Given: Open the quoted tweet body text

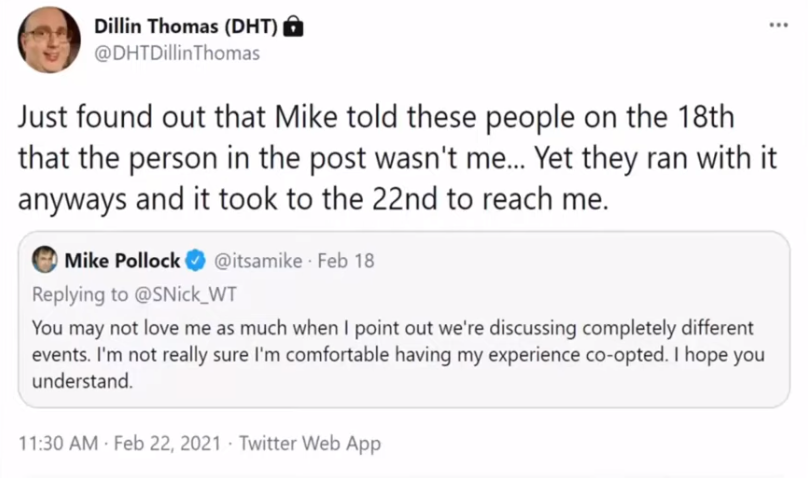Looking at the screenshot, I should pos(398,354).
